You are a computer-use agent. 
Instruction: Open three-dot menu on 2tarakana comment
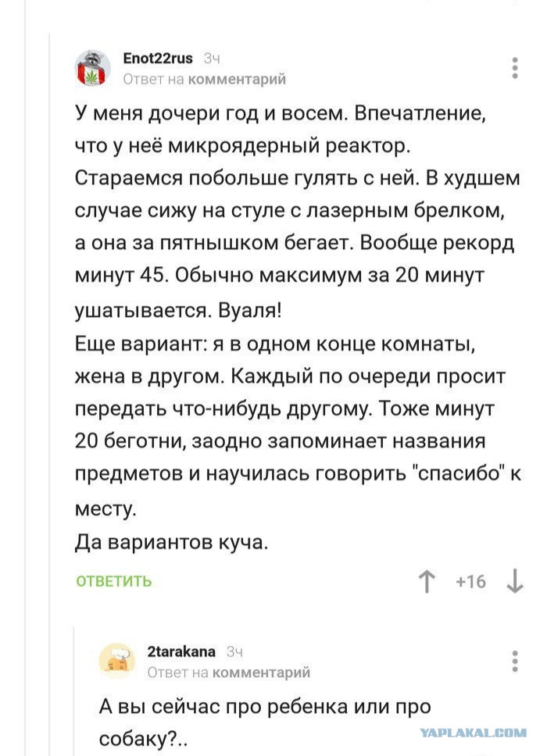515,661
